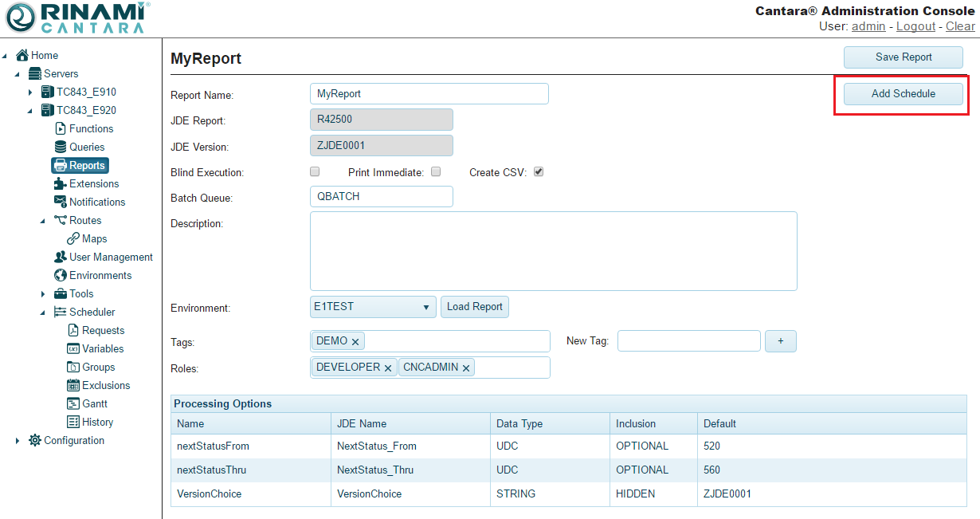Select the Extensions puzzle icon

point(61,183)
